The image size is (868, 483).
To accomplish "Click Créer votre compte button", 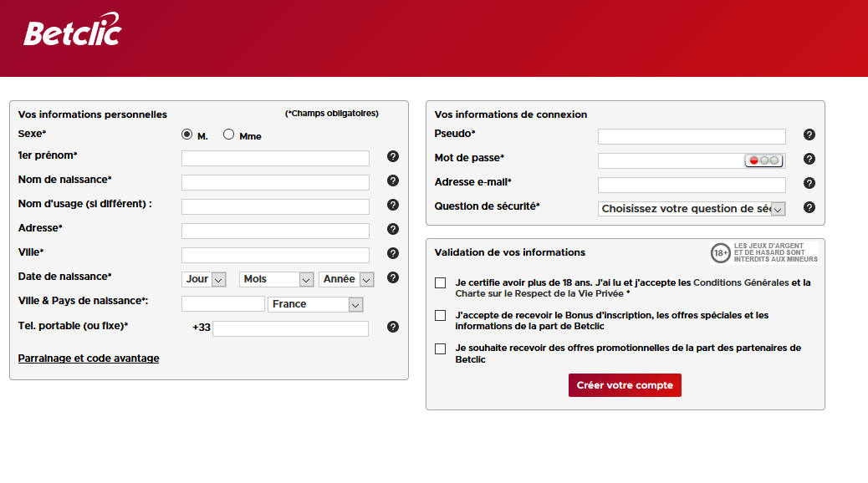I will pos(625,385).
